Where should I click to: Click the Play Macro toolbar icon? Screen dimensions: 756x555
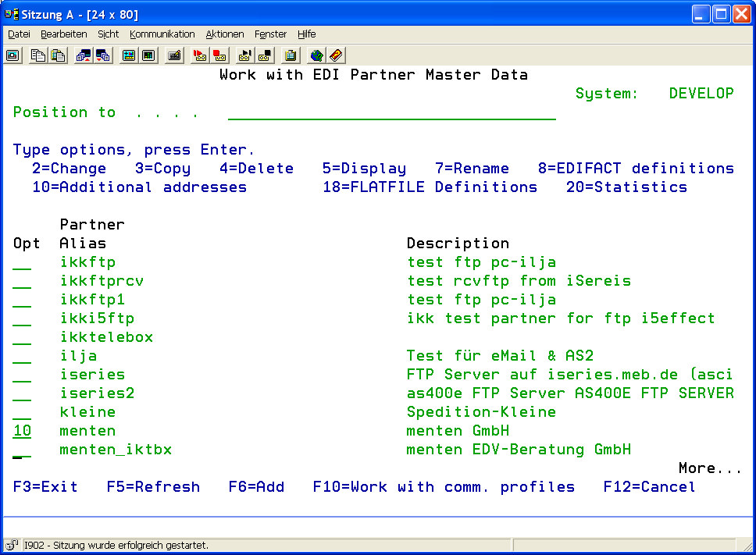[245, 55]
